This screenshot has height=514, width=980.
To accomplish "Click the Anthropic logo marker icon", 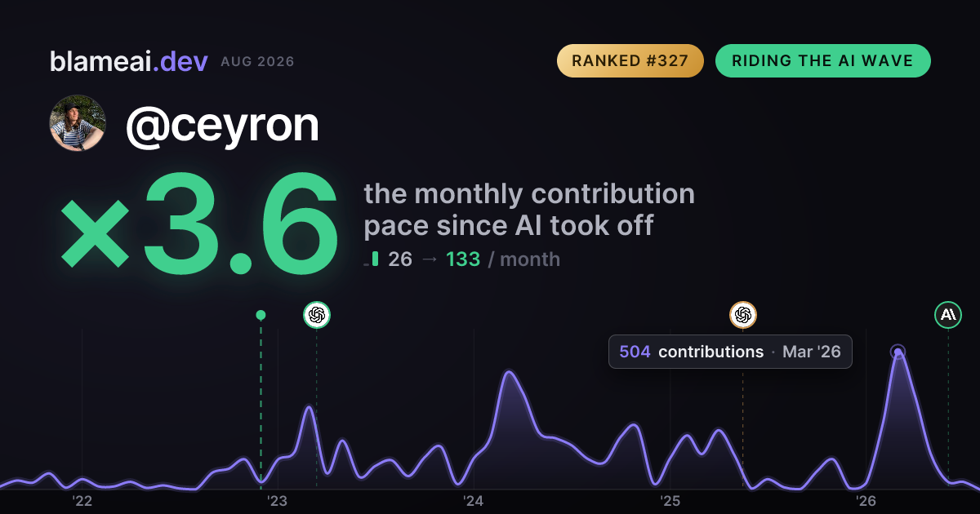I will click(x=948, y=314).
